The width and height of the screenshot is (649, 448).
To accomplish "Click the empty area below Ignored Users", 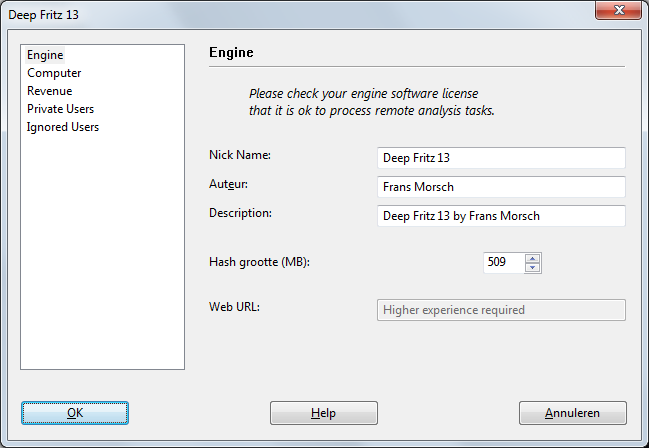I will tap(102, 250).
